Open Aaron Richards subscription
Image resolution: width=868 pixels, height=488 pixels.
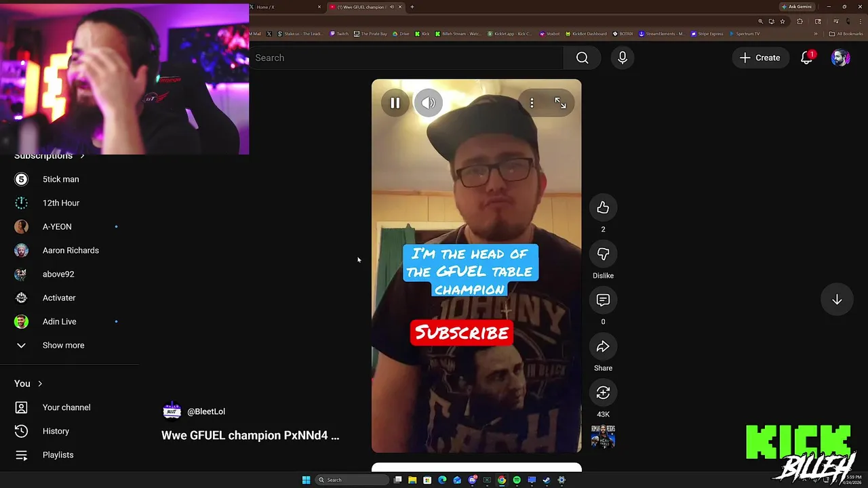pyautogui.click(x=69, y=250)
